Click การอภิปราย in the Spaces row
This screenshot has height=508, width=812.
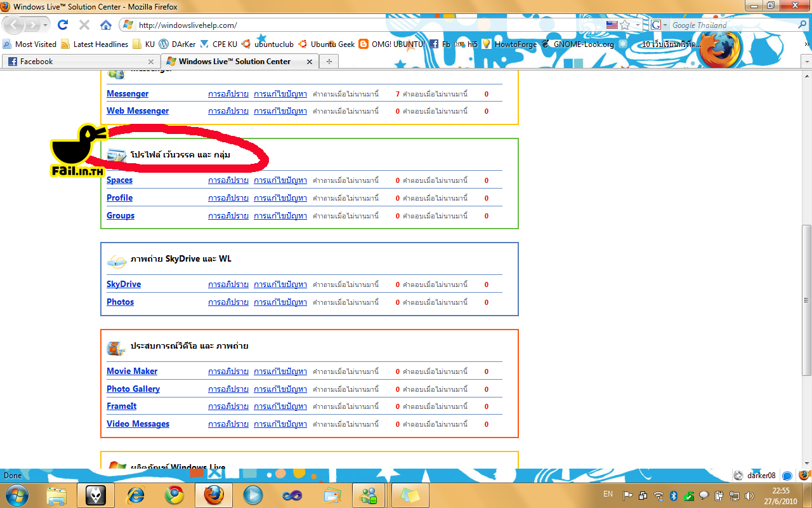click(228, 180)
